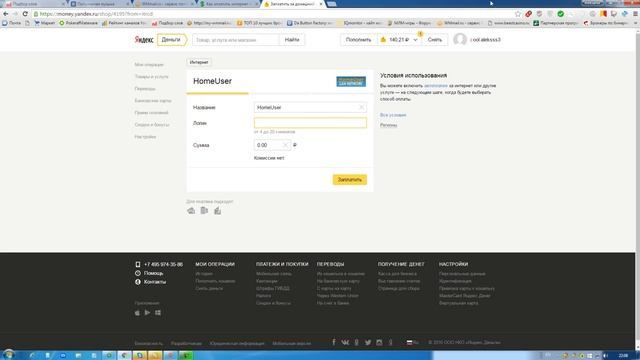This screenshot has width=640, height=360.
Task: Open the Instagram social icon
Action: click(380, 342)
